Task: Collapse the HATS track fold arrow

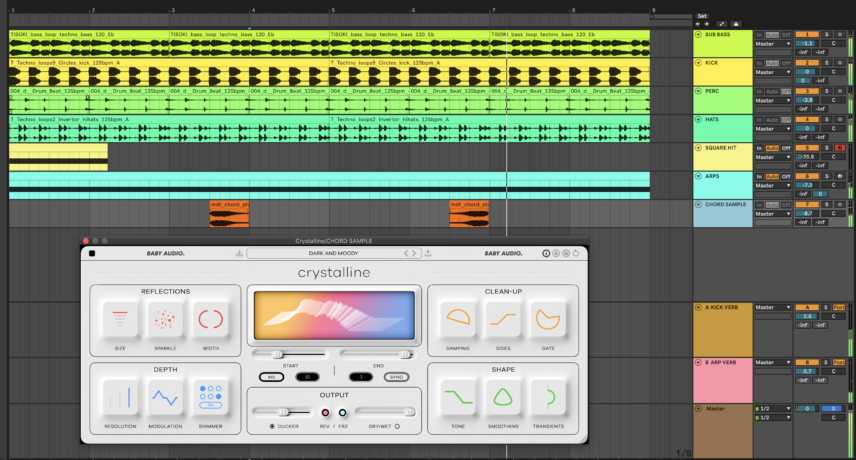Action: tap(698, 120)
